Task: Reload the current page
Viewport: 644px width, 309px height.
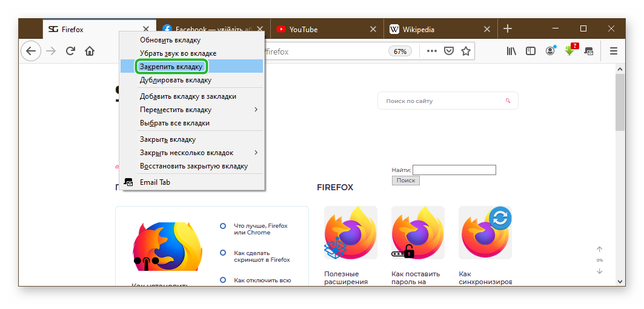Action: click(x=71, y=51)
